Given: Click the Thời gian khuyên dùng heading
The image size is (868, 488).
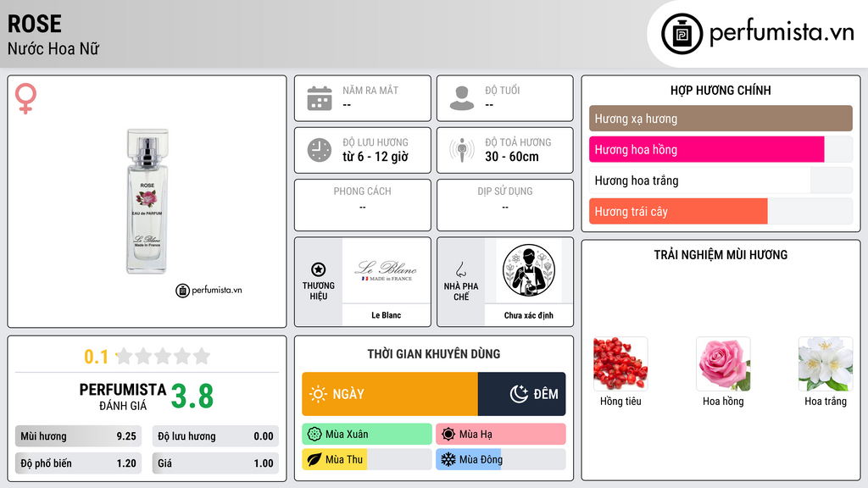Looking at the screenshot, I should (x=434, y=353).
